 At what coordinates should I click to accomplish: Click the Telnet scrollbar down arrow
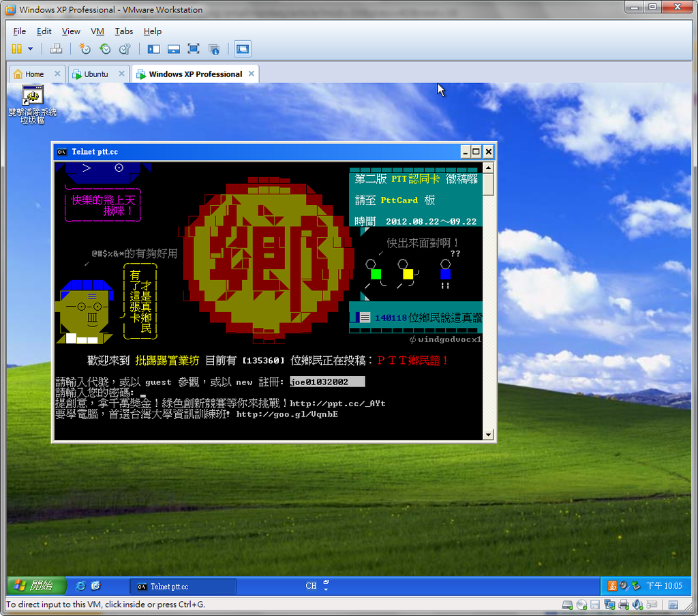pos(488,435)
